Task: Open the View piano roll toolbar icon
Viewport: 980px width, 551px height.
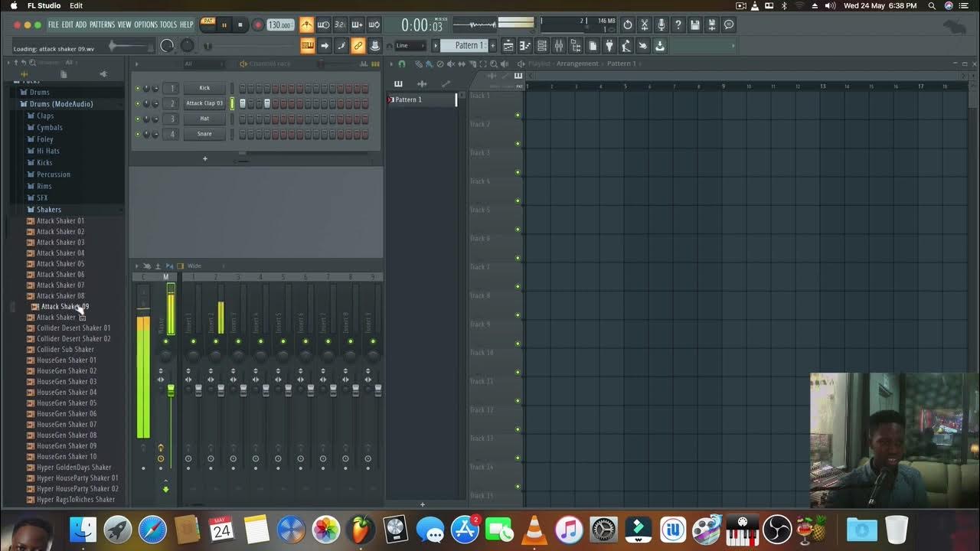Action: (524, 46)
